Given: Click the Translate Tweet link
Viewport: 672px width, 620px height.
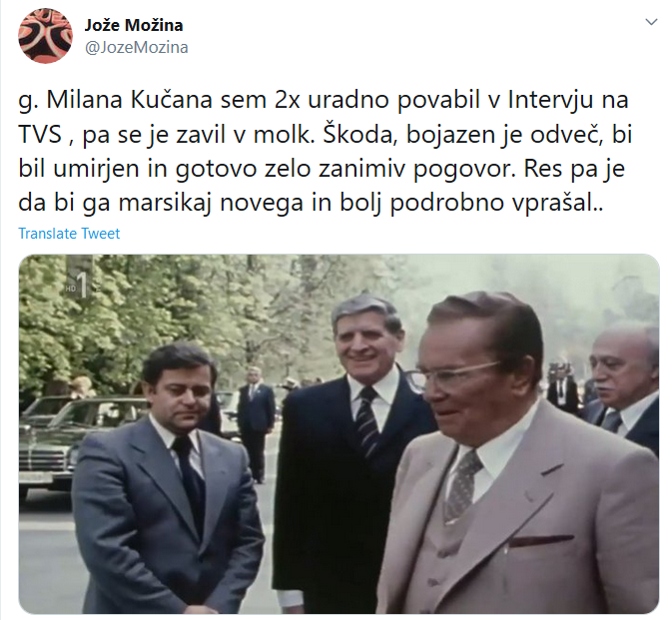Looking at the screenshot, I should pos(69,234).
